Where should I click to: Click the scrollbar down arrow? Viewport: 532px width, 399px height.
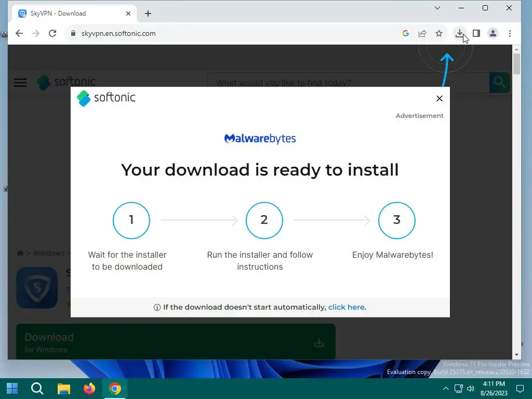click(x=516, y=355)
